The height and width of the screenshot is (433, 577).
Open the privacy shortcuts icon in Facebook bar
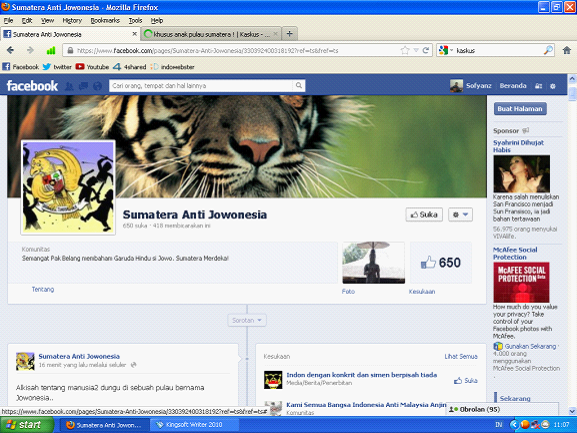click(x=538, y=86)
